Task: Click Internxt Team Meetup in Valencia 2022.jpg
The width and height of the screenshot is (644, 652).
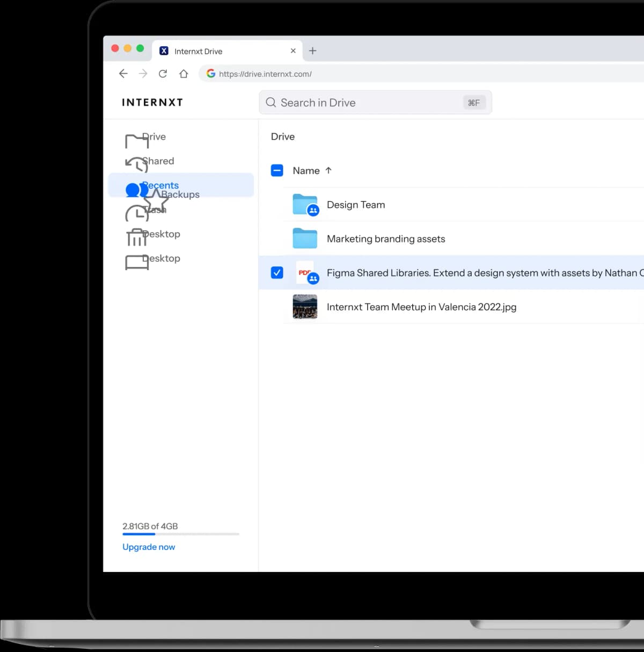Action: 421,307
